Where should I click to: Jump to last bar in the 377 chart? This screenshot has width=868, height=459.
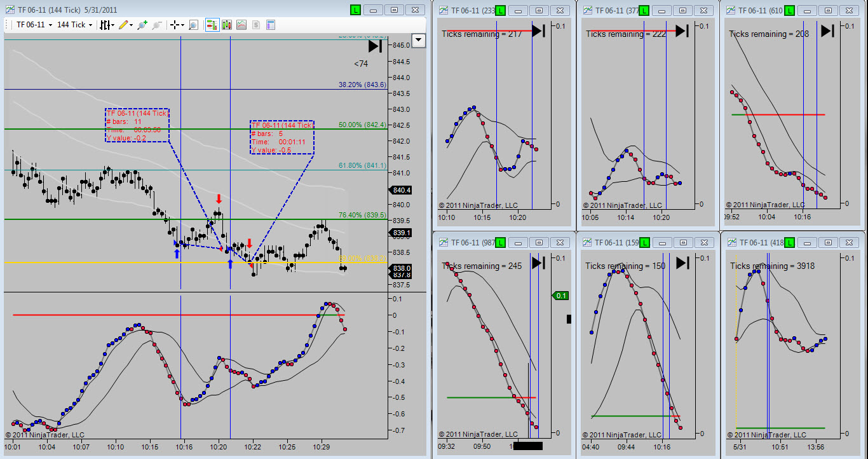point(682,31)
